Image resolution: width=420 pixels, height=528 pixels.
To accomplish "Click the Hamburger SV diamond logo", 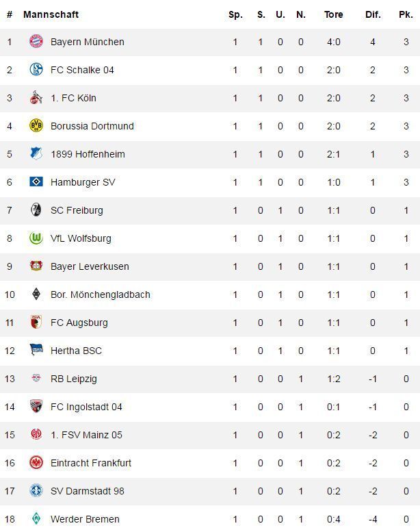I will click(36, 182).
